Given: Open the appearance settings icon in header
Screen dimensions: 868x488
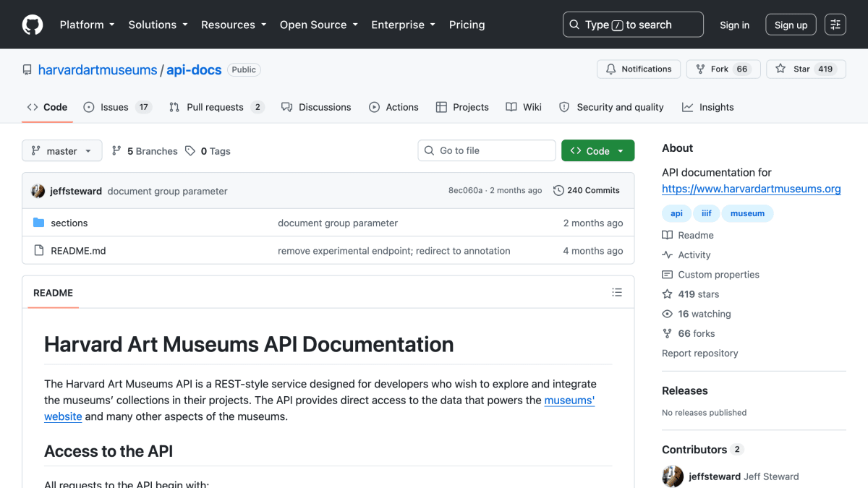Looking at the screenshot, I should click(x=835, y=25).
